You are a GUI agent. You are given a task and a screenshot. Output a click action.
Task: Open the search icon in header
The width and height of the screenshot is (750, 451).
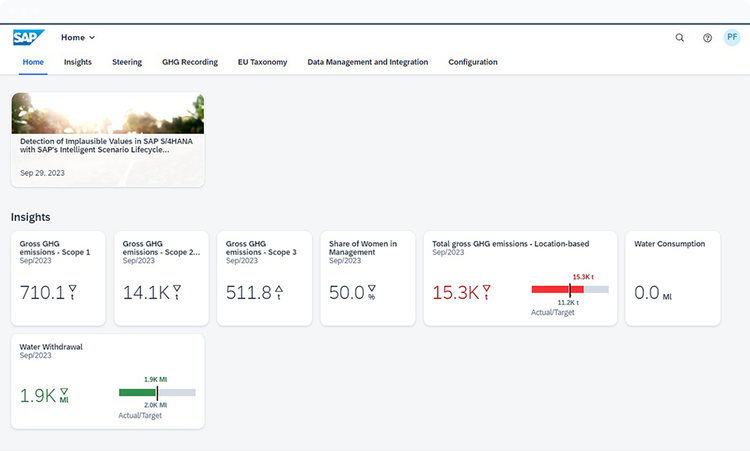pos(679,37)
